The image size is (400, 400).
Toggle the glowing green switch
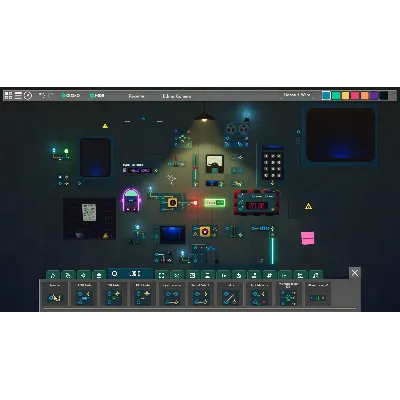point(215,202)
